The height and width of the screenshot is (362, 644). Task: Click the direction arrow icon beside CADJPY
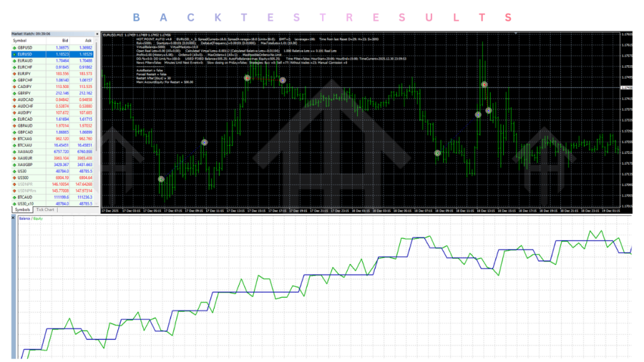click(15, 87)
